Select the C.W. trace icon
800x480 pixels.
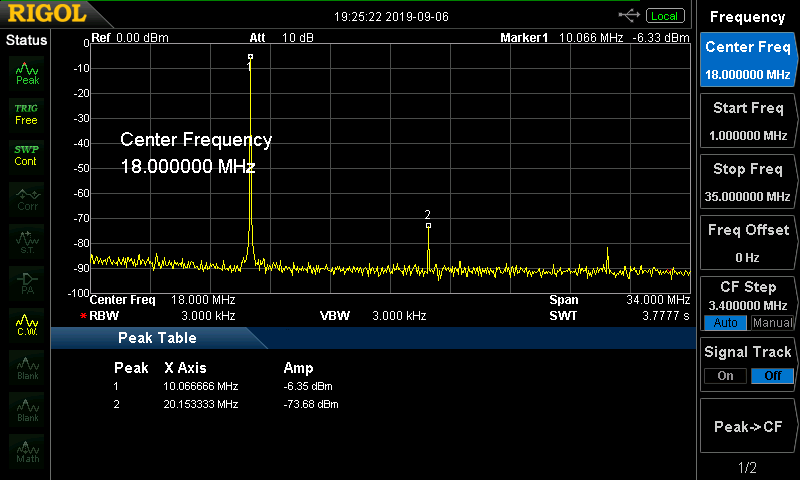[x=26, y=323]
